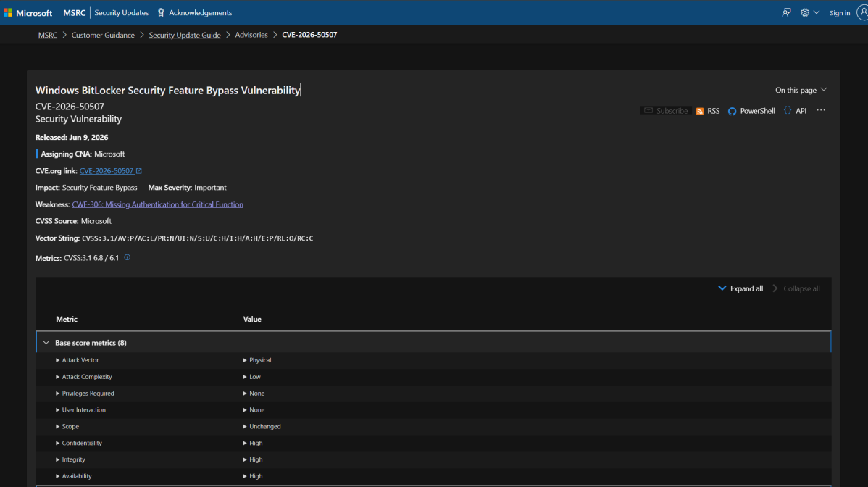Click the user account avatar icon
This screenshot has height=487, width=868.
pyautogui.click(x=862, y=12)
